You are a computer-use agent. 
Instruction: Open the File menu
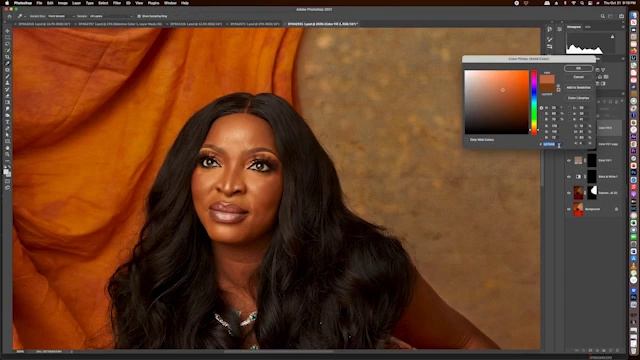(39, 3)
